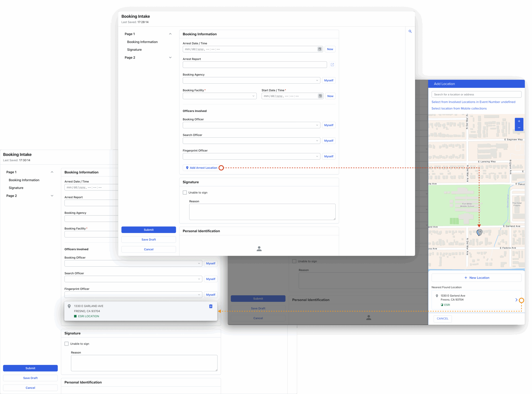Click the map pin marker on Garland Ave
Screen dimensions: 532x394
(x=479, y=232)
